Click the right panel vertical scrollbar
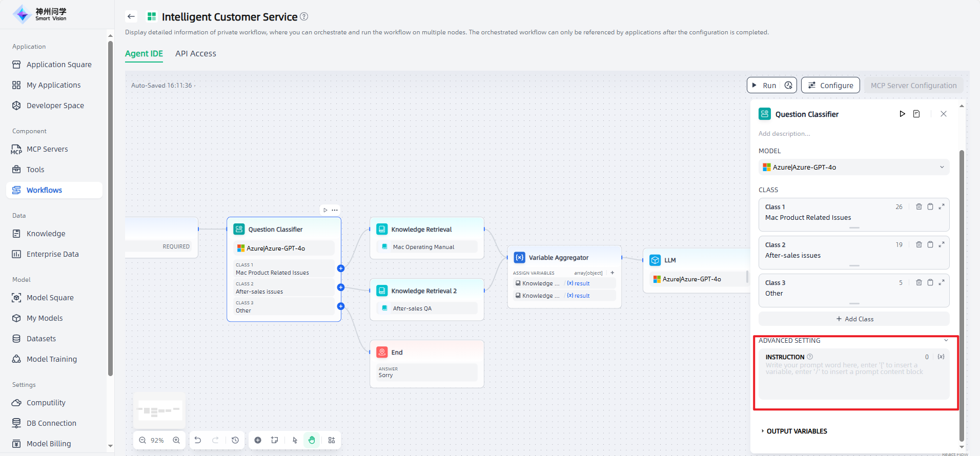 click(x=962, y=297)
